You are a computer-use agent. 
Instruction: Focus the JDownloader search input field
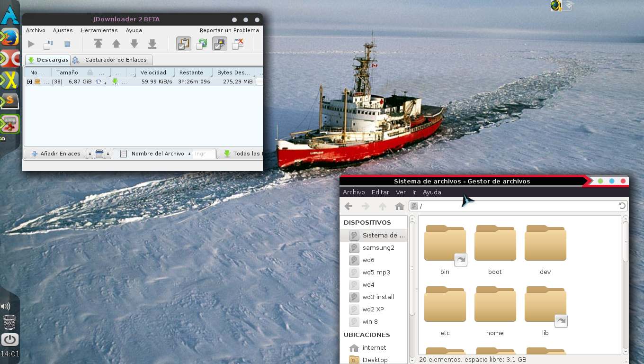[x=205, y=154]
